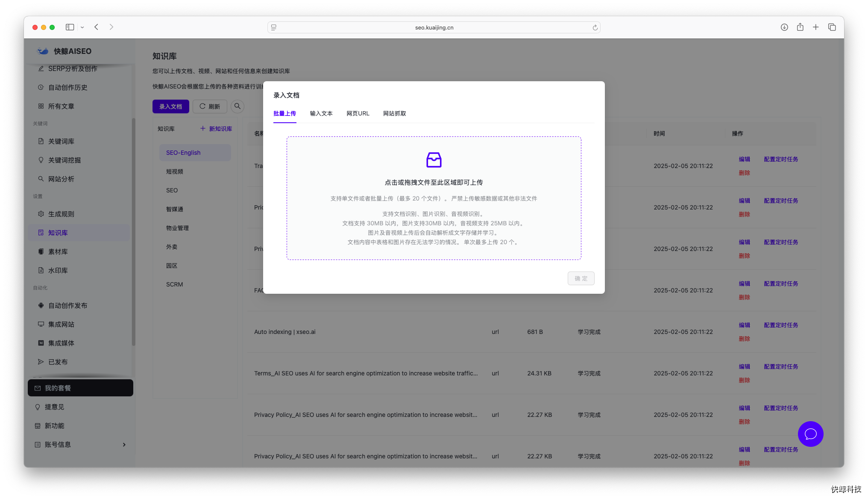
Task: Go back with the Safari back arrow
Action: (97, 27)
